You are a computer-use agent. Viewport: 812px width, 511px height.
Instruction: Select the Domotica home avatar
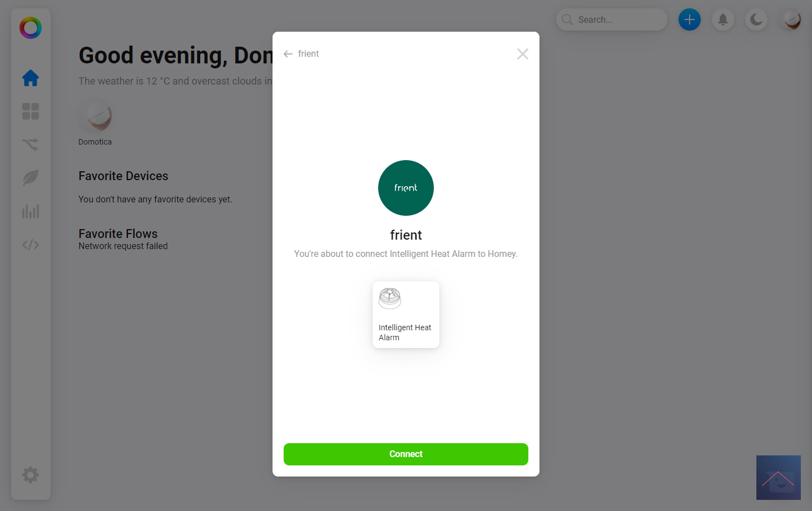coord(95,117)
